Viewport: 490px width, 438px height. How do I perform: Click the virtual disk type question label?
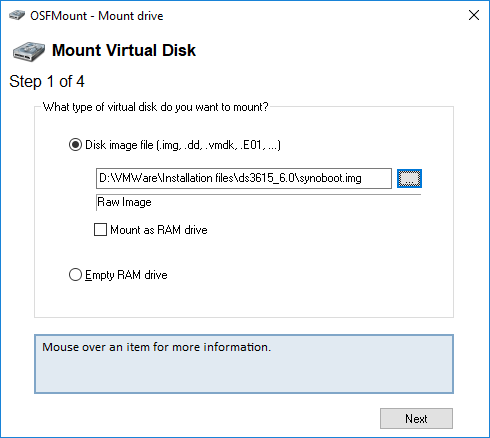(155, 107)
